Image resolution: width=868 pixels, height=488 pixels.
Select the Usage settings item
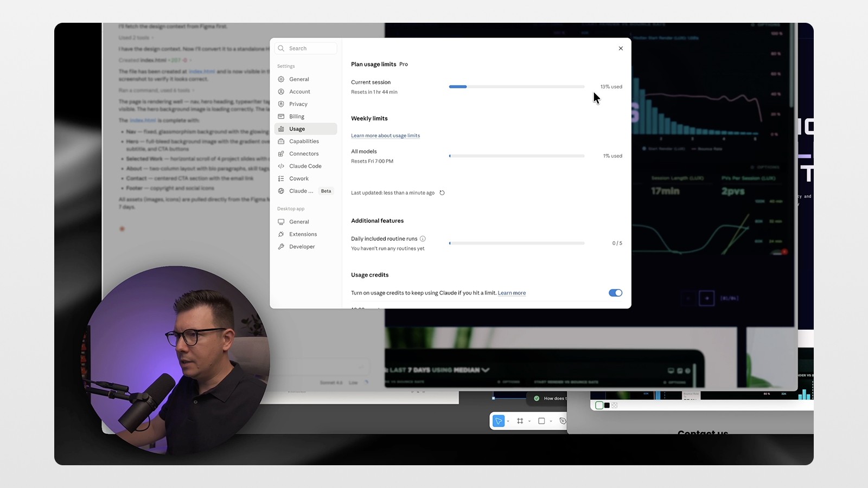pyautogui.click(x=305, y=129)
